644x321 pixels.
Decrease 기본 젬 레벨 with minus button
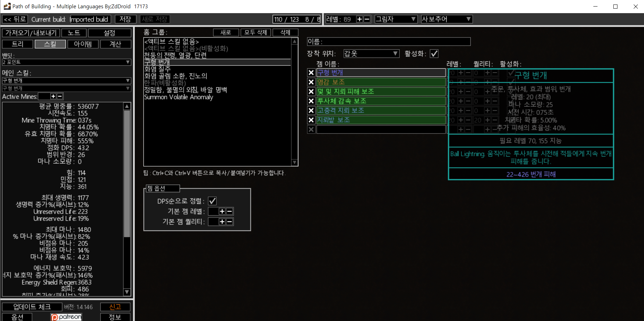230,211
